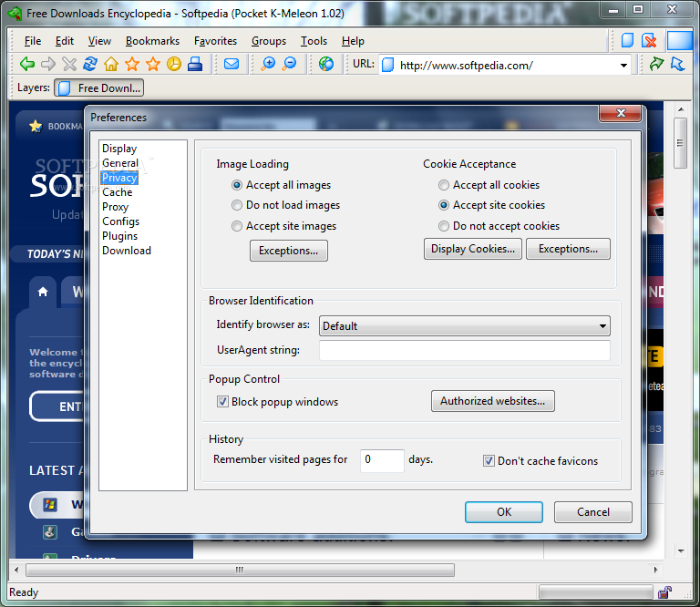Click Cancel in Preferences dialog
This screenshot has width=700, height=607.
pos(592,512)
